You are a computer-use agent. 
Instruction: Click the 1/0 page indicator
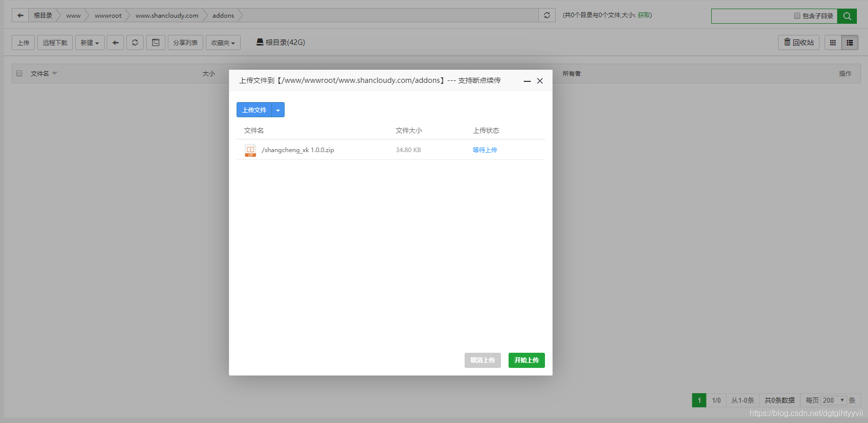click(x=716, y=400)
